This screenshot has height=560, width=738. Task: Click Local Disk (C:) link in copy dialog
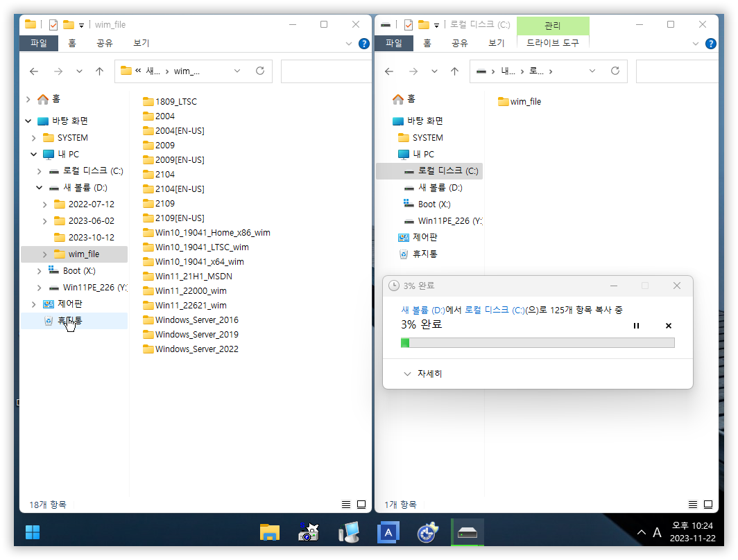click(494, 310)
